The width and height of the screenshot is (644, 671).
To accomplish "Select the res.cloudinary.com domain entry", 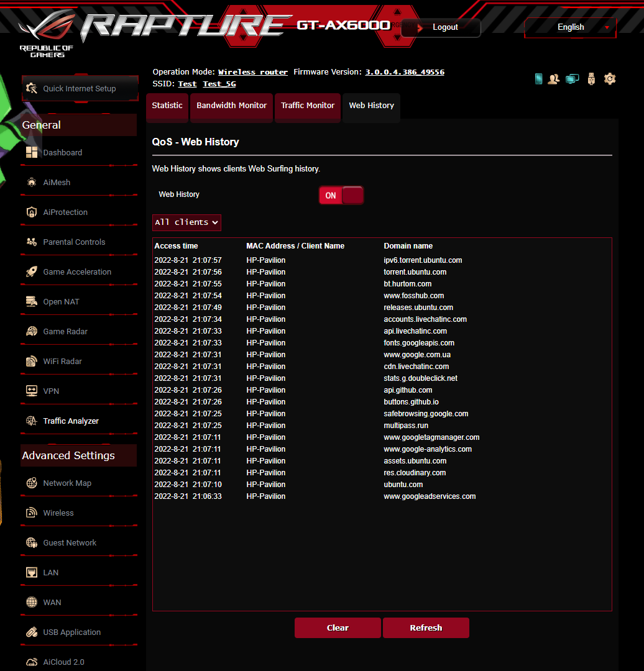I will click(x=415, y=473).
